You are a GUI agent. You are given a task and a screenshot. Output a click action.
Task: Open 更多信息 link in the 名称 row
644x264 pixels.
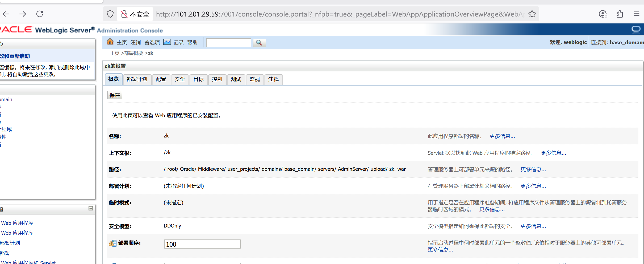502,136
